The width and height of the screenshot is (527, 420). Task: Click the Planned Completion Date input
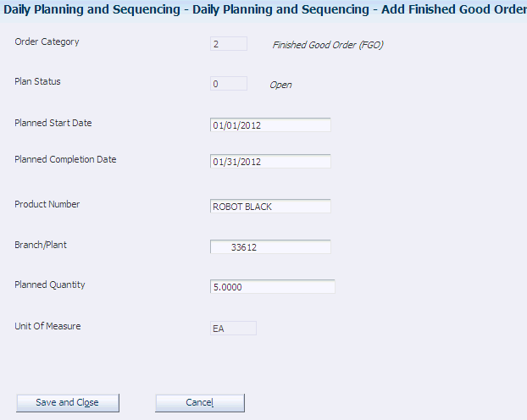point(270,162)
